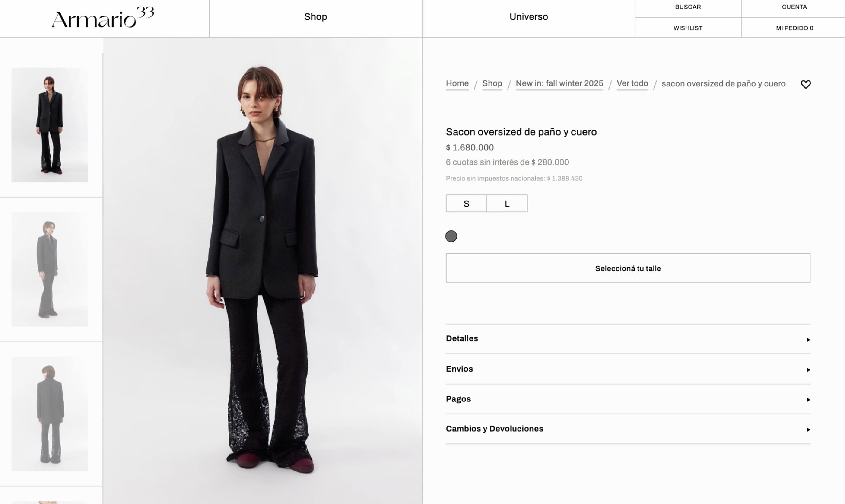This screenshot has width=845, height=504.
Task: Open WISHLIST page
Action: [688, 28]
